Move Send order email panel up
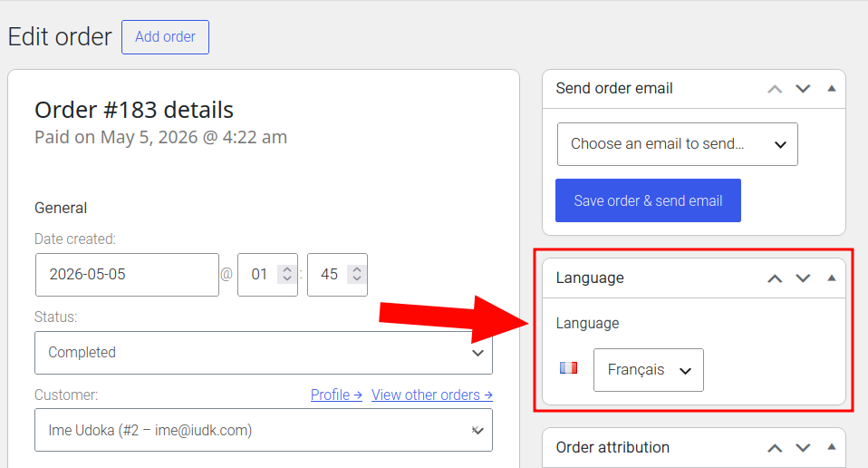868x468 pixels. click(775, 89)
